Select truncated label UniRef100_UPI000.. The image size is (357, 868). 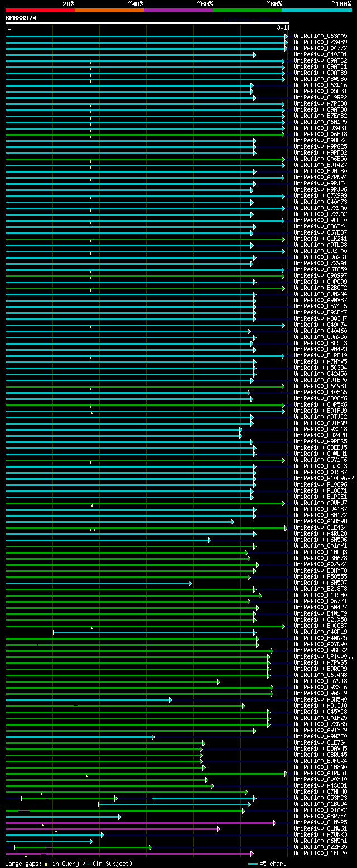coord(324,656)
